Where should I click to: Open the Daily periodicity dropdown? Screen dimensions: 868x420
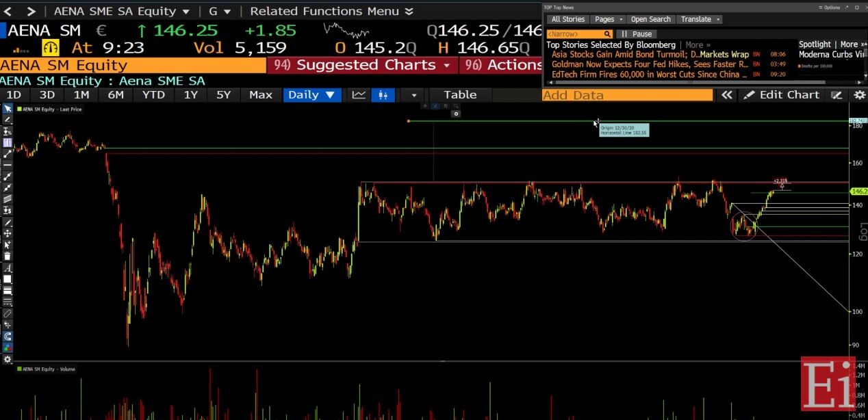point(311,95)
